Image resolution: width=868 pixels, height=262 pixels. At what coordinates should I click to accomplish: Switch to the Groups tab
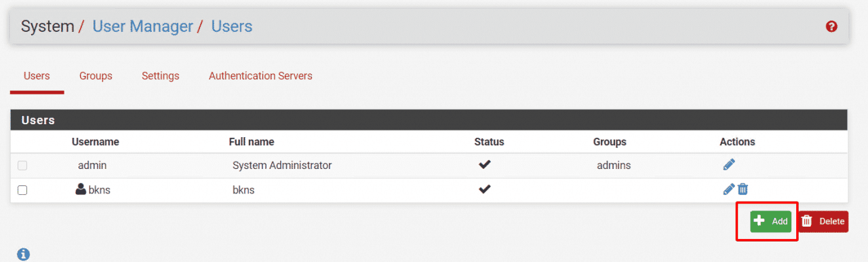pyautogui.click(x=96, y=76)
